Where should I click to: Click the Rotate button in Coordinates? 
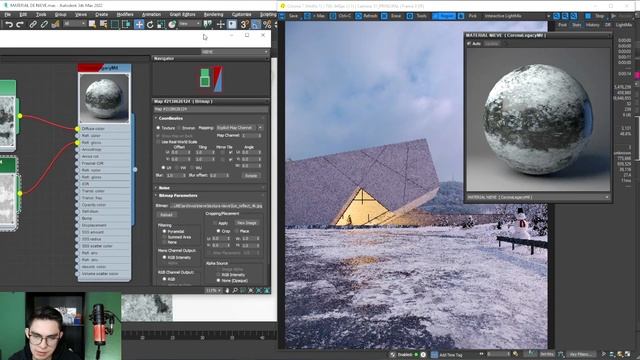point(251,176)
